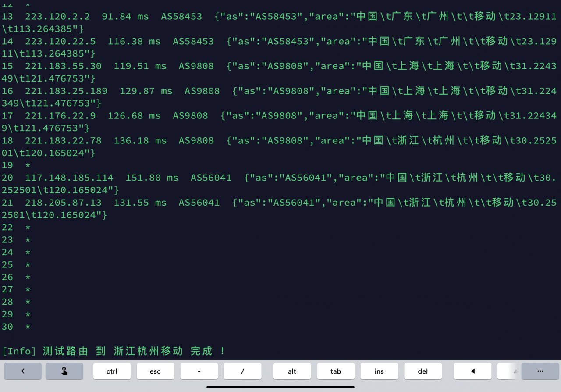
Task: Click latency value 151.80 ms
Action: (152, 178)
